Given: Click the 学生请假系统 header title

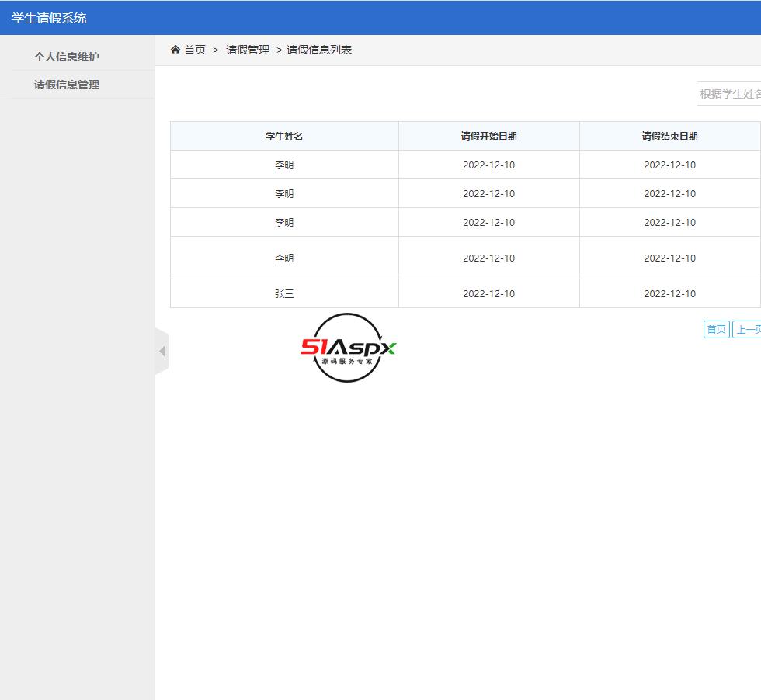Looking at the screenshot, I should point(49,18).
